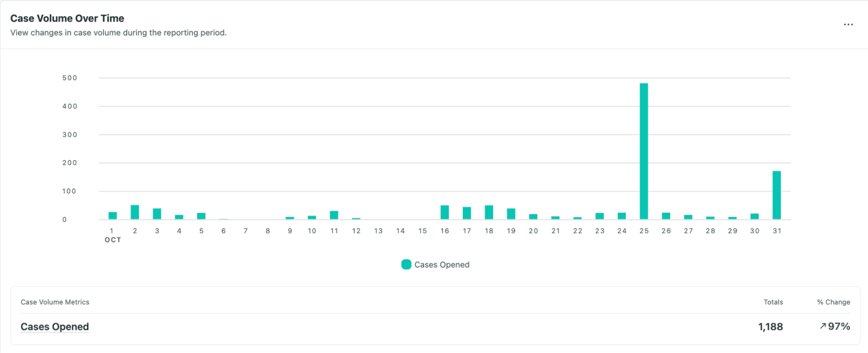Click the bar for October 2
This screenshot has width=868, height=353.
[135, 212]
